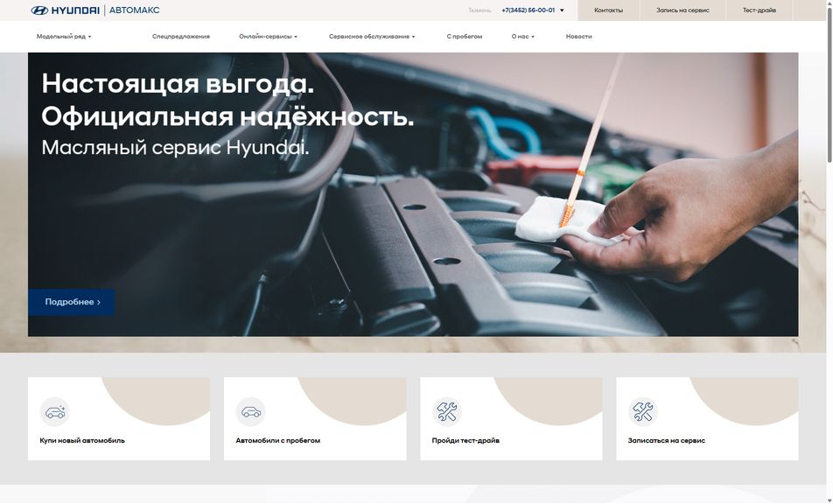Click the Купи новый автомобиль link
Image resolution: width=833 pixels, height=504 pixels.
82,440
